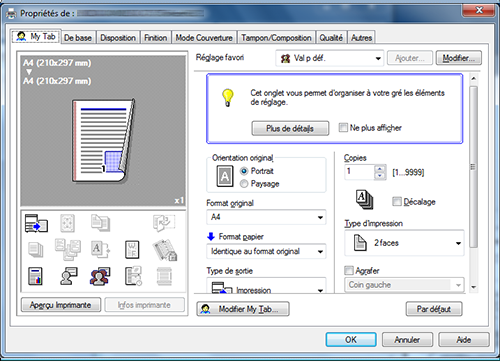The width and height of the screenshot is (500, 362).
Task: Click the Plus de détails button
Action: click(x=290, y=128)
